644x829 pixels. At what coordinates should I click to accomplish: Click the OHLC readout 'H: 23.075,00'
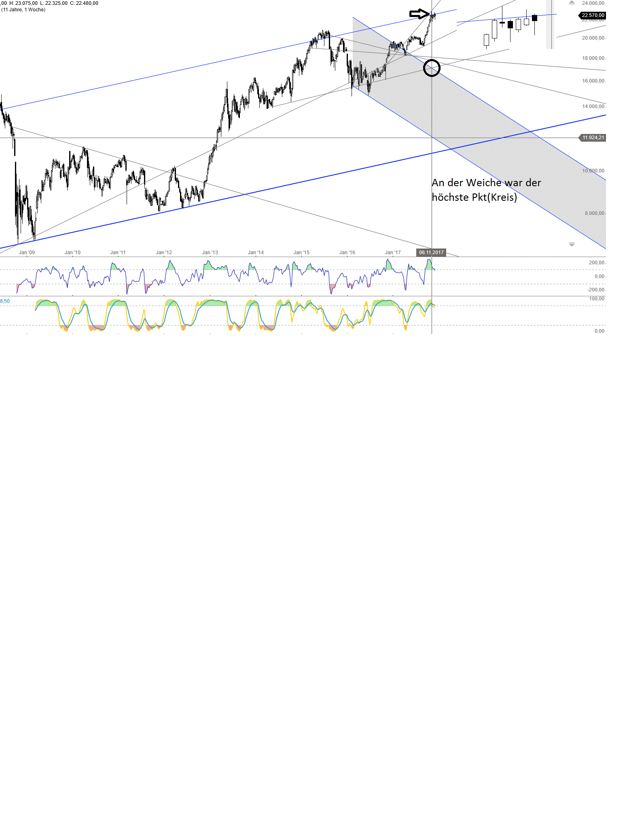[23, 3]
